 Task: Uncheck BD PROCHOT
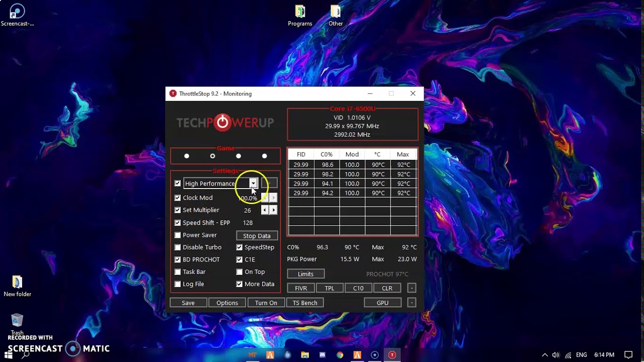pyautogui.click(x=178, y=259)
